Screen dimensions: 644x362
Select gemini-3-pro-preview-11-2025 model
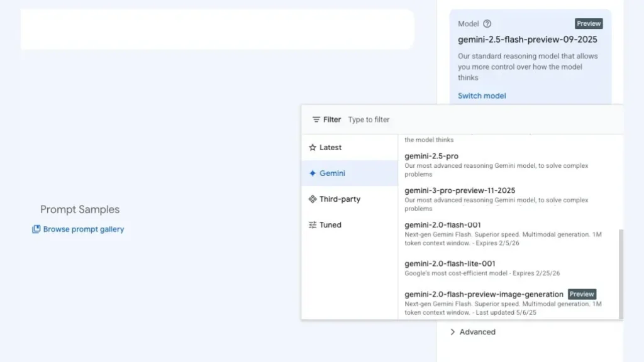click(460, 190)
